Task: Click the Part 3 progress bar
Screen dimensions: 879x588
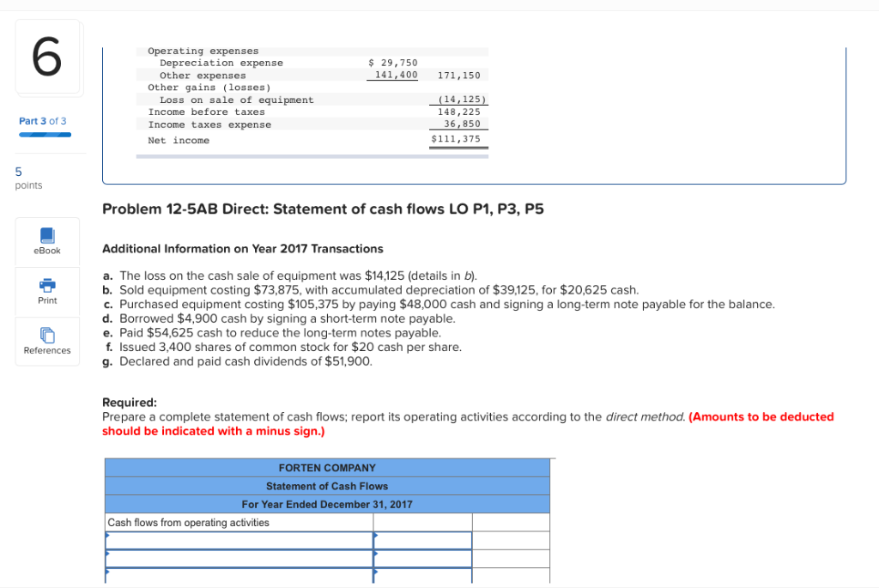Action: coord(45,135)
